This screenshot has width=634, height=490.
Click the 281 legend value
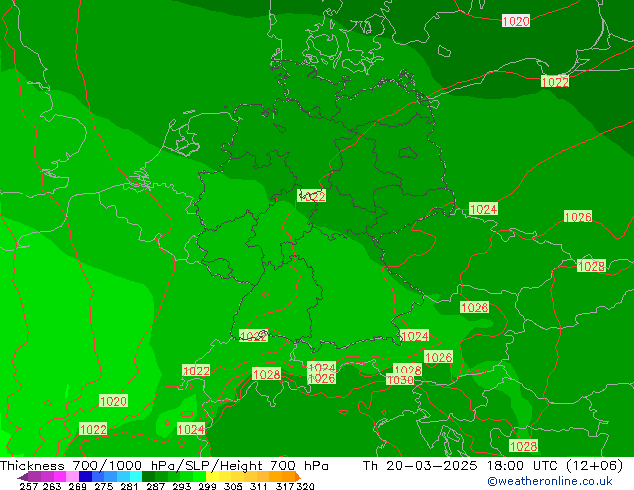[129, 486]
